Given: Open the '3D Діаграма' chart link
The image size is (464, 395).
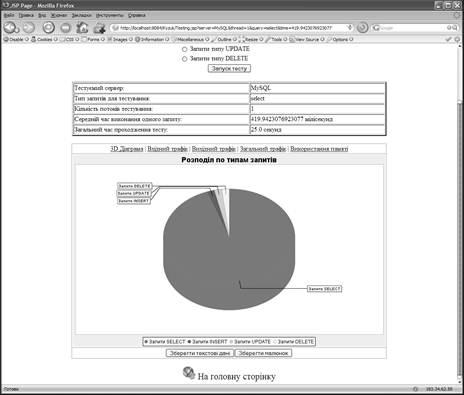Looking at the screenshot, I should click(127, 149).
